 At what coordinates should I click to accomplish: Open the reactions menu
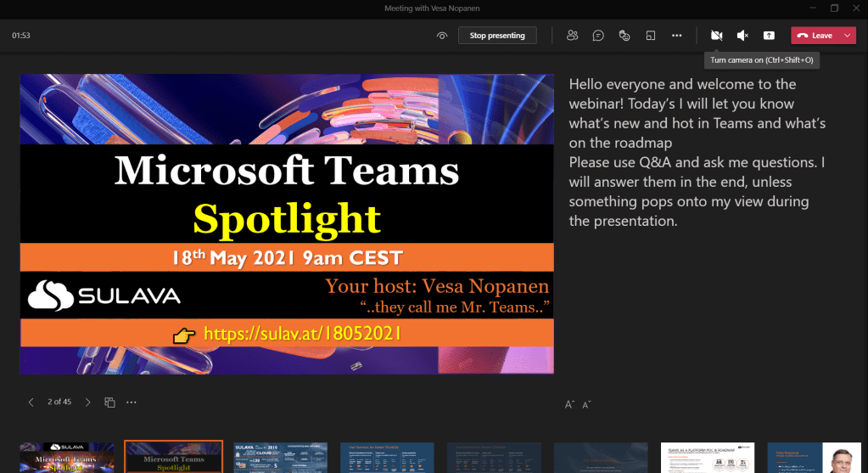click(x=624, y=36)
